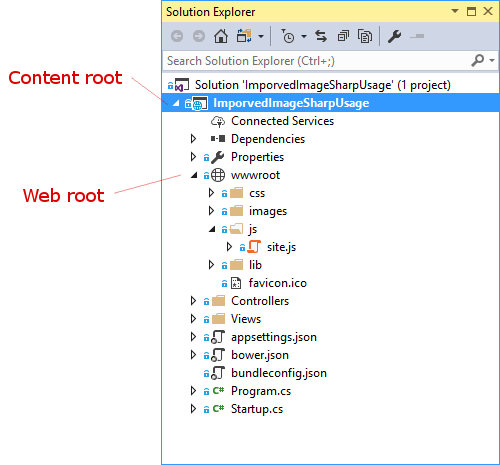Image resolution: width=500 pixels, height=465 pixels.
Task: Select the Views folder label
Action: tap(246, 319)
